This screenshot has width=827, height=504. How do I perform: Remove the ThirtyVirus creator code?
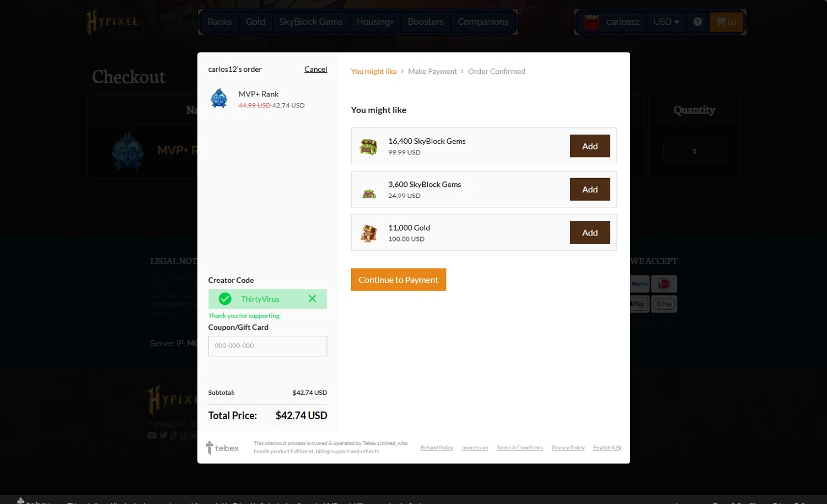(x=312, y=298)
